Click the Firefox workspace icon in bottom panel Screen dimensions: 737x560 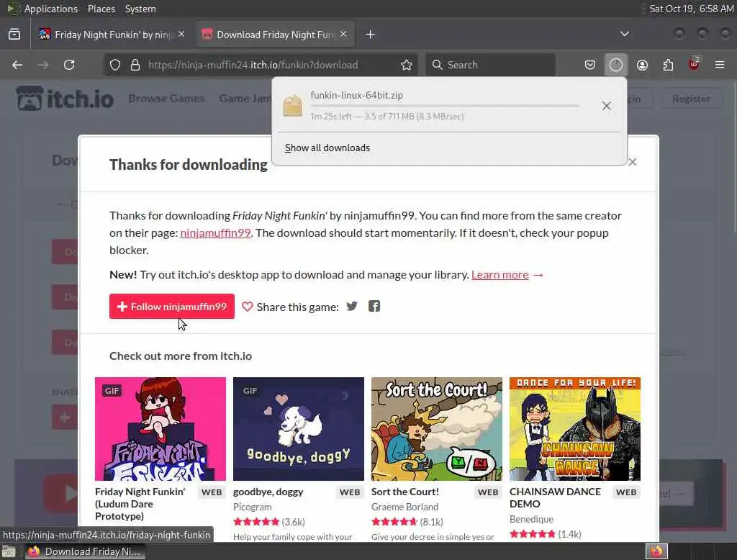(x=656, y=551)
